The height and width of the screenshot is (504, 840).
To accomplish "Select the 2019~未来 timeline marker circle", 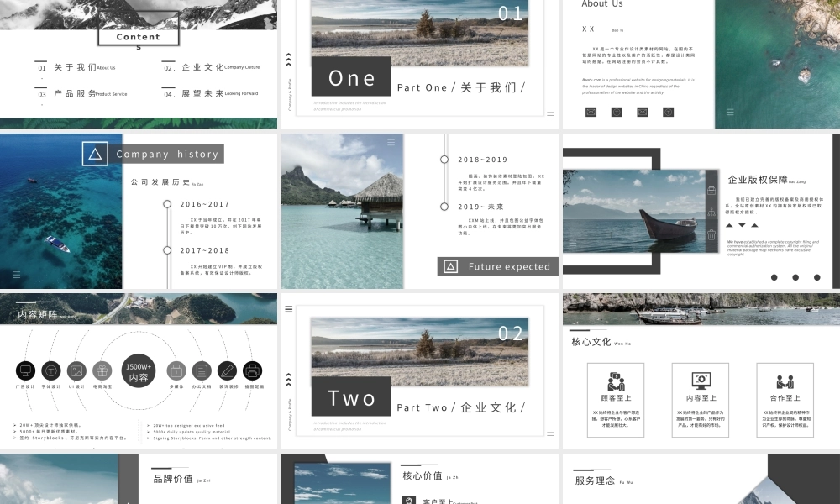I will click(x=444, y=206).
